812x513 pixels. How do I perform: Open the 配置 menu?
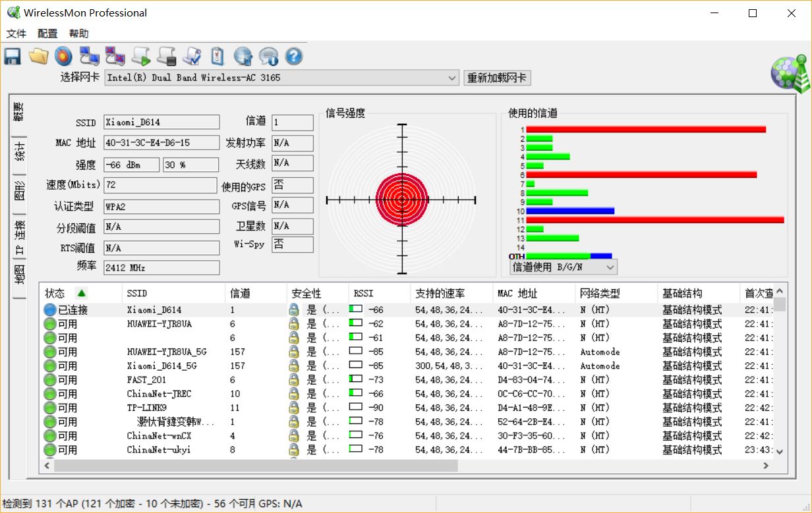[x=47, y=34]
